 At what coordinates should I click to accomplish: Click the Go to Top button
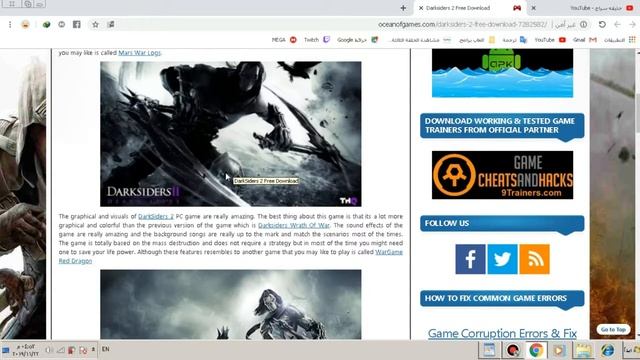[613, 329]
